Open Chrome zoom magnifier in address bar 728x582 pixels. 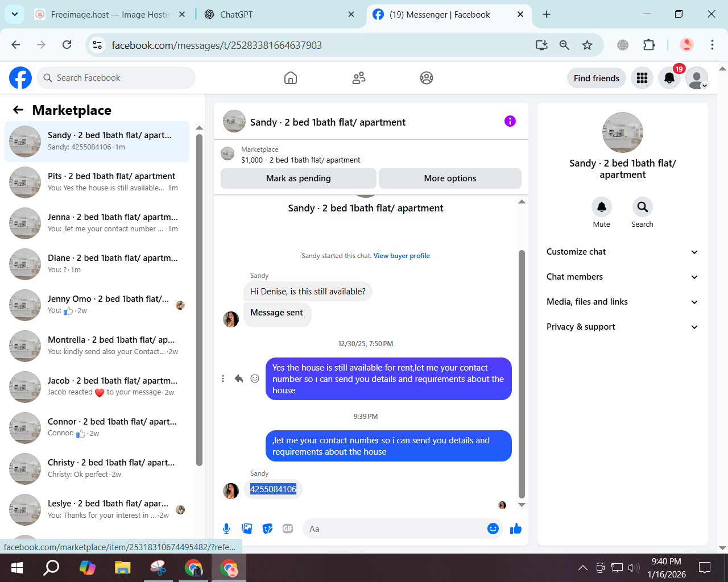coord(564,45)
